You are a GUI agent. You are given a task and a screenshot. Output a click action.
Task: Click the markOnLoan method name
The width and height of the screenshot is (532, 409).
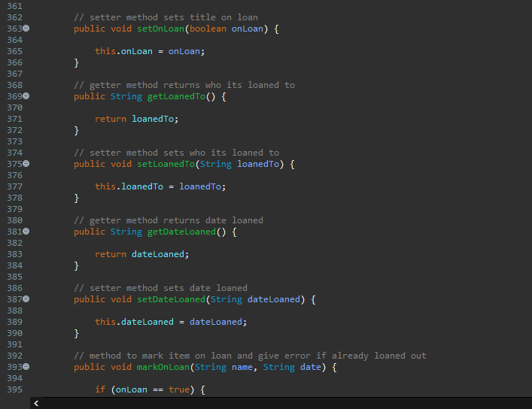163,367
